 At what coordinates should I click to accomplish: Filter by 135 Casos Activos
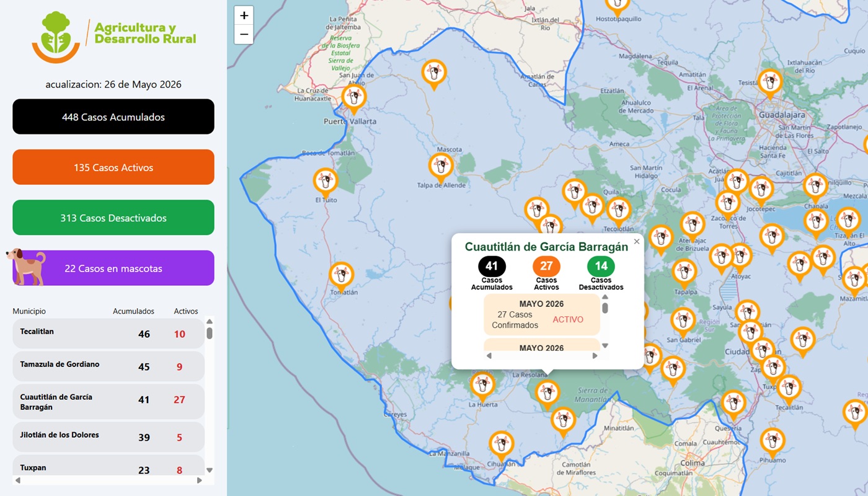113,167
